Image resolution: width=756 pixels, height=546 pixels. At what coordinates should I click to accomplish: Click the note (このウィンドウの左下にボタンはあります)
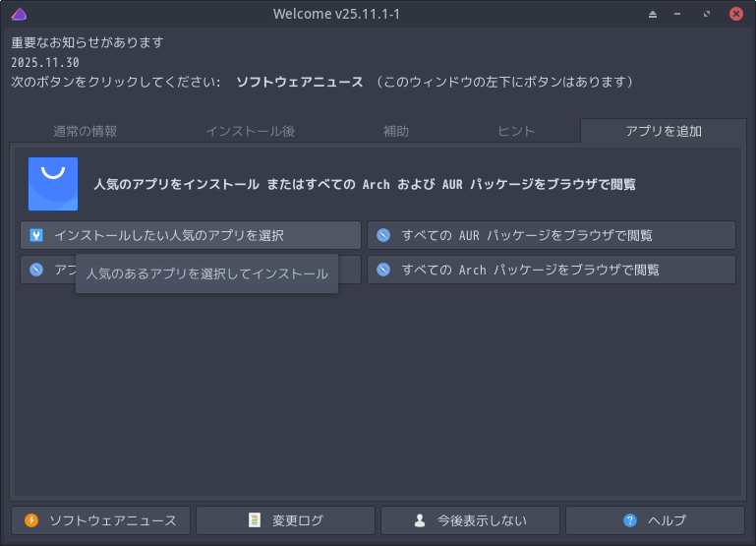504,82
